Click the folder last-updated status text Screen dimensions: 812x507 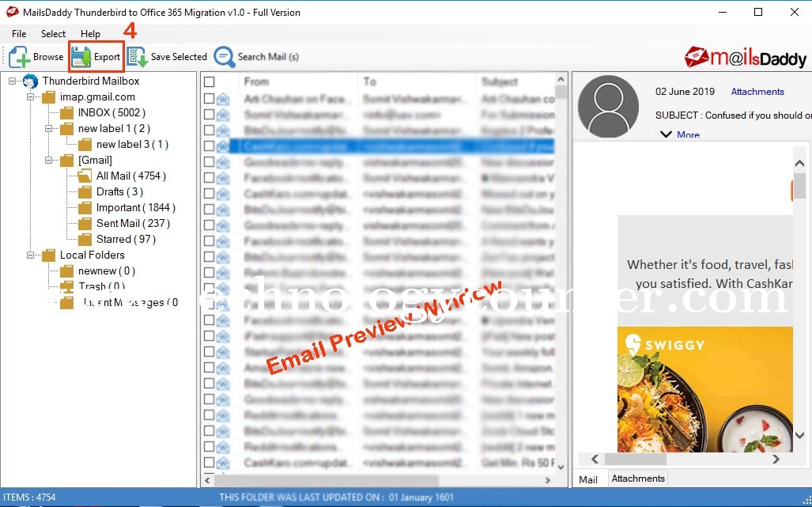point(336,498)
